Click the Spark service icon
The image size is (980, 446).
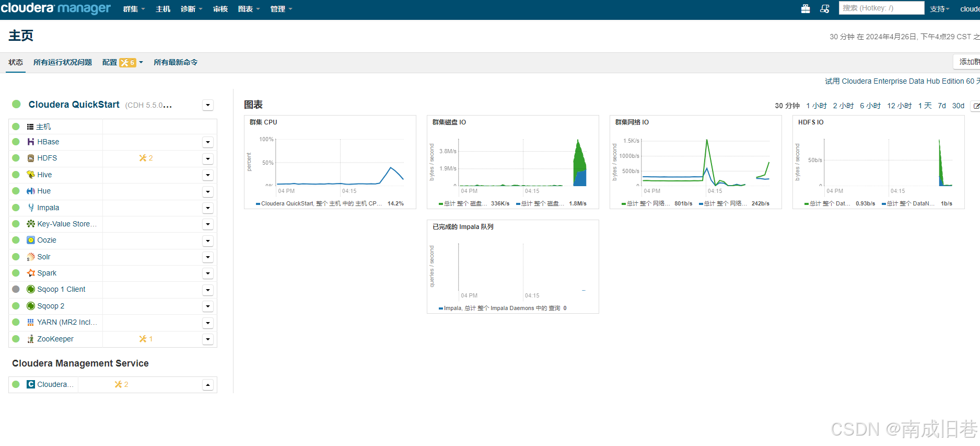[x=31, y=273]
